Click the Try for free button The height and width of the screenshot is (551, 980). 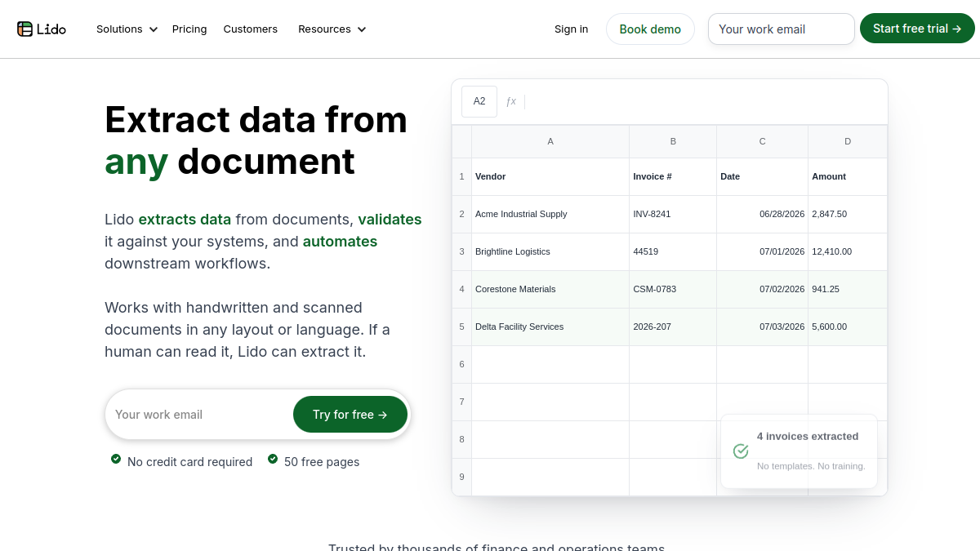(350, 415)
